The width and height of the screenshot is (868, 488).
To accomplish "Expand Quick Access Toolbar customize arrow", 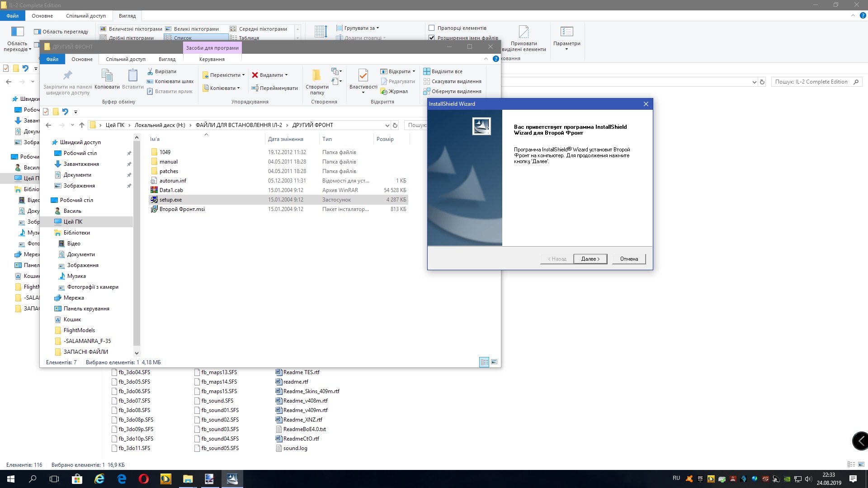I will (75, 112).
